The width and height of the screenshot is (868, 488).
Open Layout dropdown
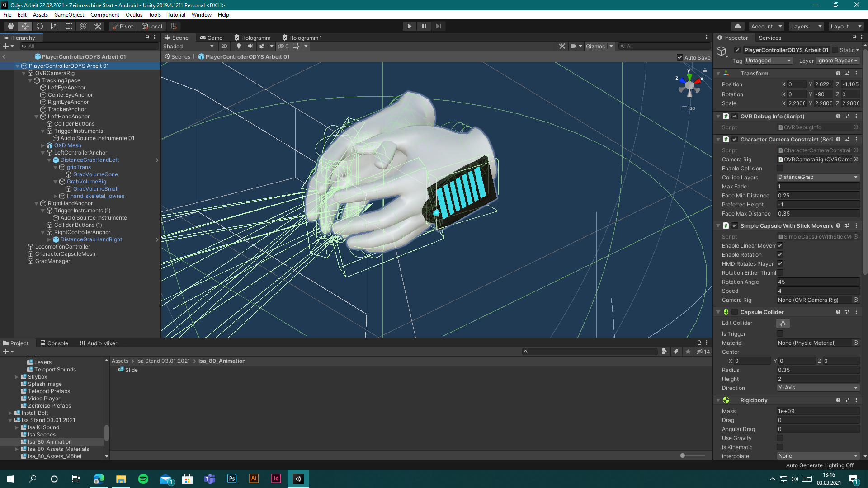846,26
